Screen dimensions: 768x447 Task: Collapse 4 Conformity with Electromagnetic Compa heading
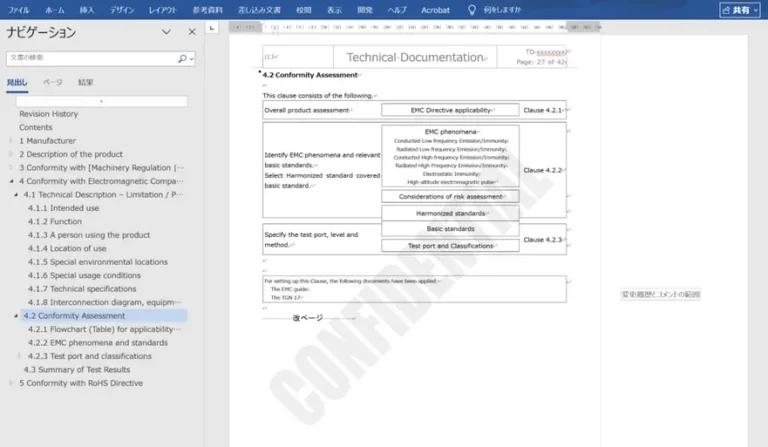click(11, 181)
